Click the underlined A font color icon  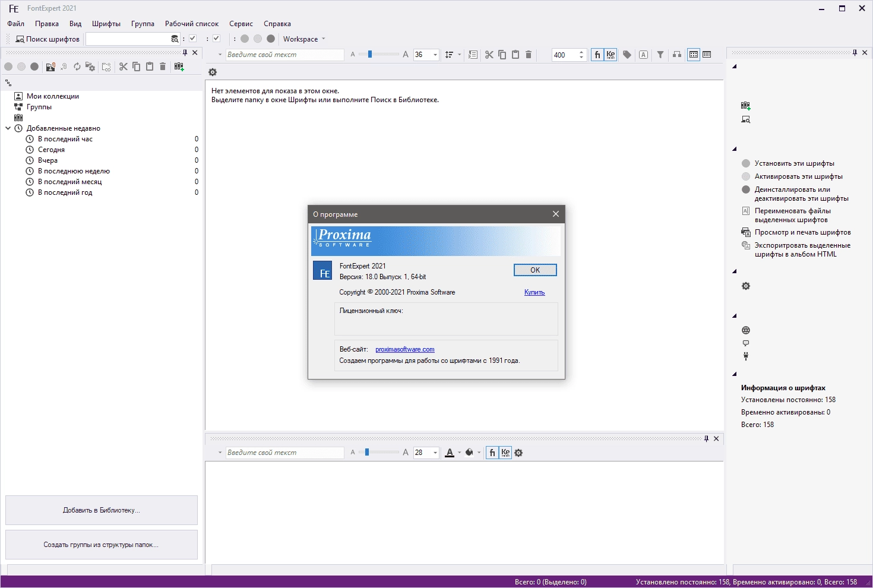pyautogui.click(x=450, y=453)
